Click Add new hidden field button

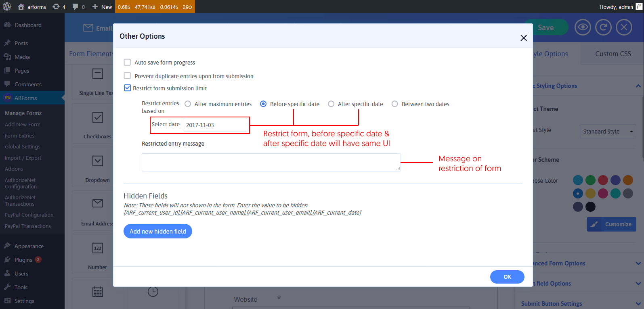(x=158, y=231)
